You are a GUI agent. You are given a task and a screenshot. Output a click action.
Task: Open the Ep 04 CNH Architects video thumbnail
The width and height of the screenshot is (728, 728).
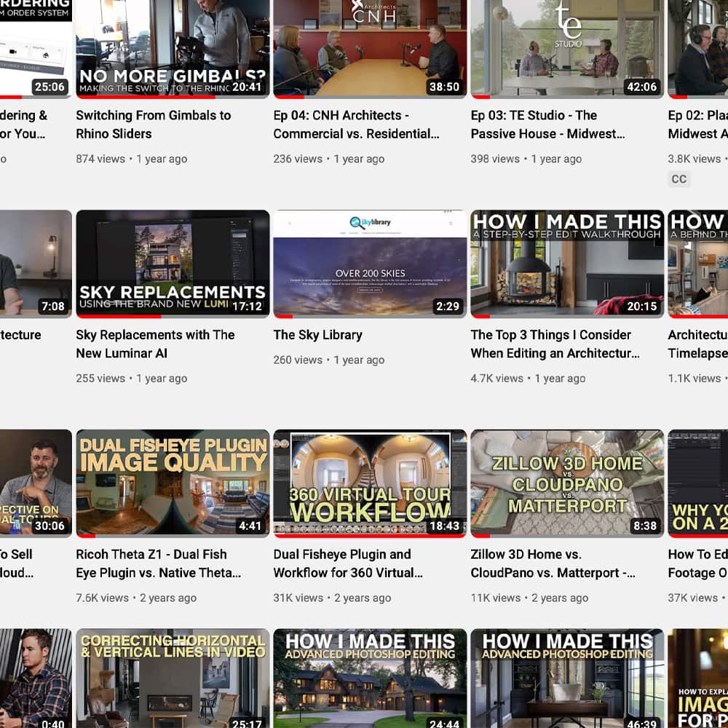(x=370, y=49)
